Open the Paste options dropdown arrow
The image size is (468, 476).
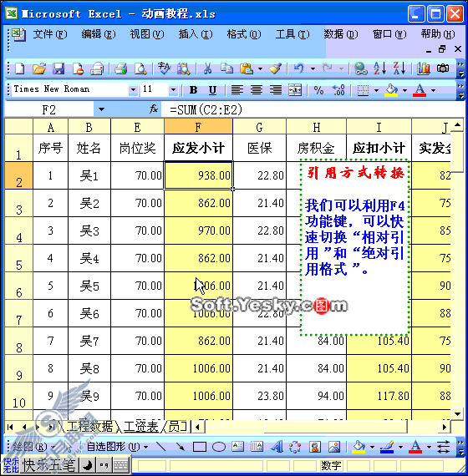pos(261,69)
